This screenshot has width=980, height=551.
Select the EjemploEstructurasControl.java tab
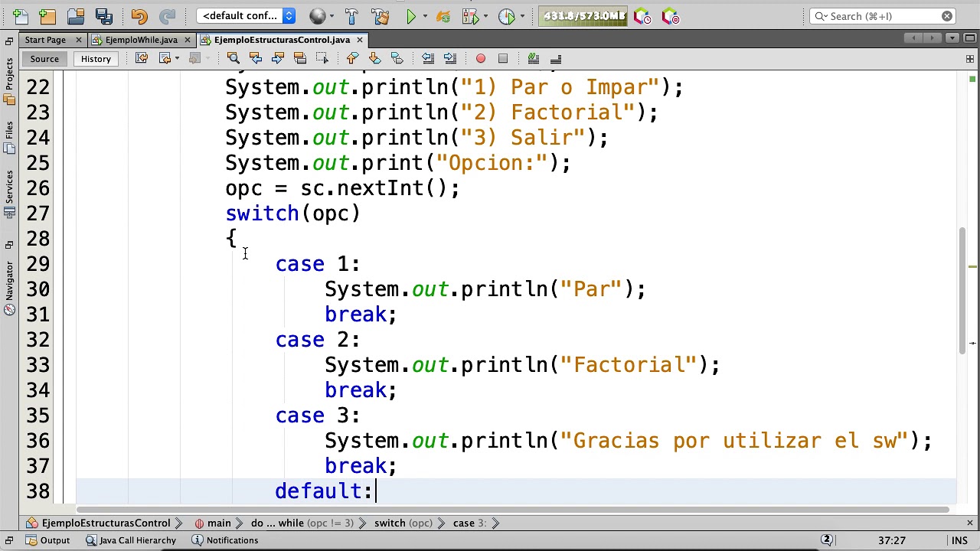pos(282,40)
